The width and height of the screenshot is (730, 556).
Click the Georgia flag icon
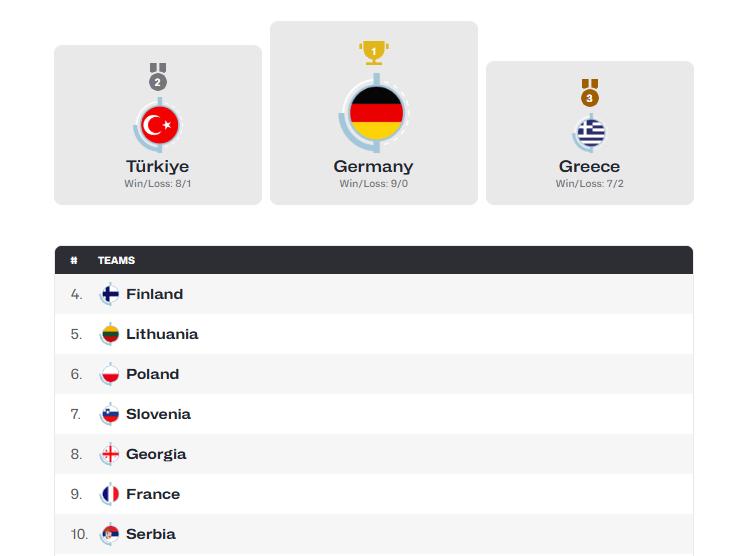tap(110, 454)
